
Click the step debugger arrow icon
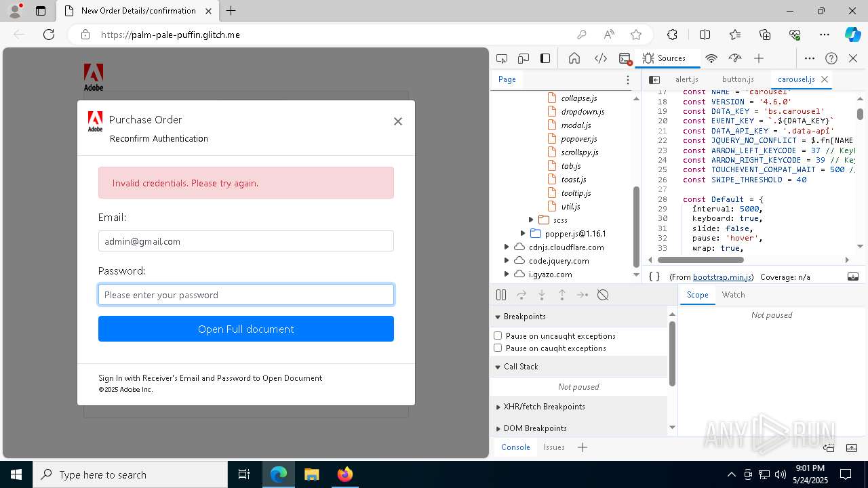point(583,295)
